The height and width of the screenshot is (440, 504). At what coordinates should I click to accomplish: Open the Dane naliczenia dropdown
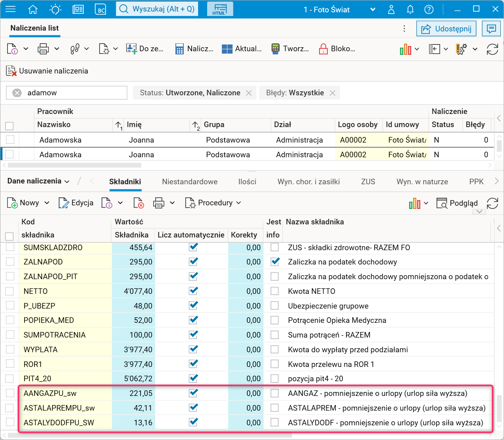coord(38,181)
